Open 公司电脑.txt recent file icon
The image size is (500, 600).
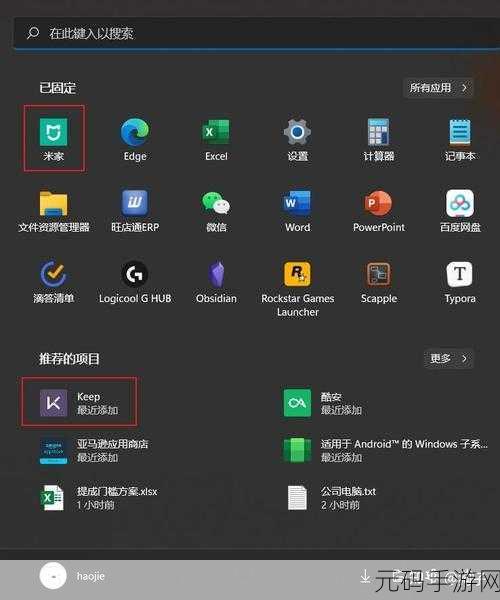(x=297, y=498)
